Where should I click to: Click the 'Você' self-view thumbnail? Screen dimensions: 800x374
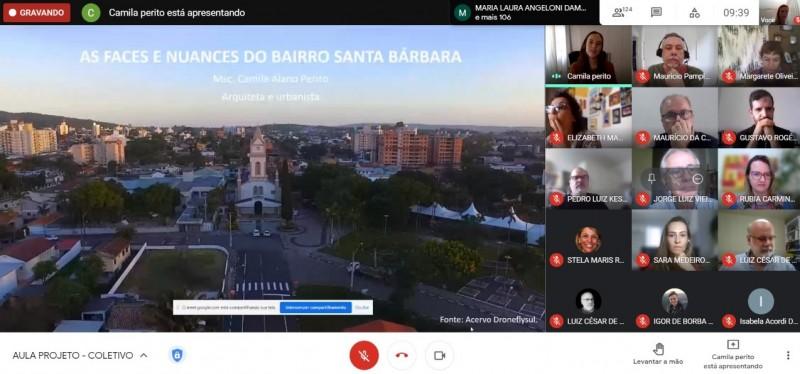pos(779,13)
